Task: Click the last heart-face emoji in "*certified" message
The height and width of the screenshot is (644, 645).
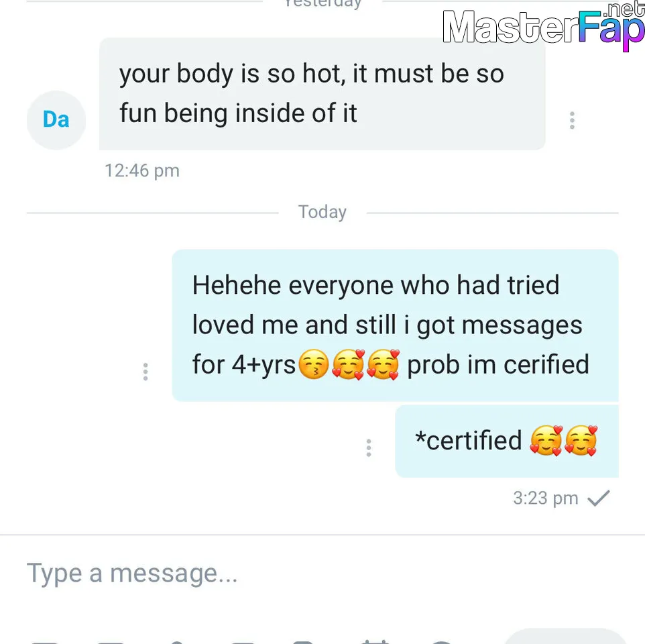Action: coord(581,441)
